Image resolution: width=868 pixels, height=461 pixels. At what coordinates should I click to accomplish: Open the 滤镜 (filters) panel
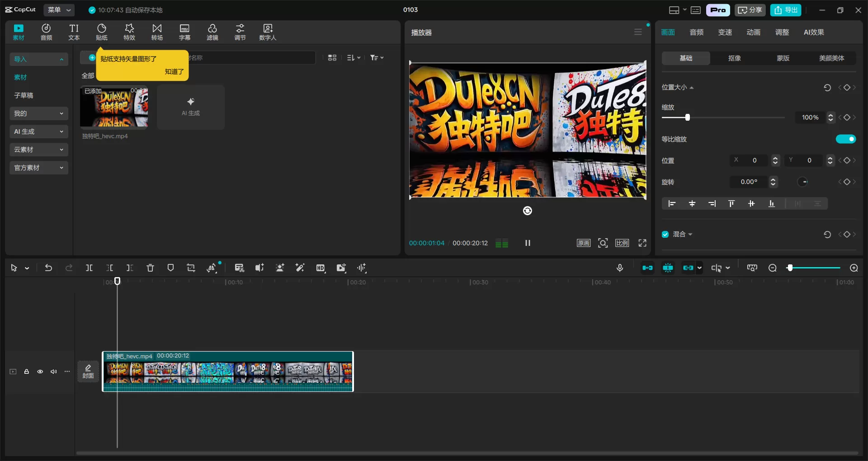[212, 32]
